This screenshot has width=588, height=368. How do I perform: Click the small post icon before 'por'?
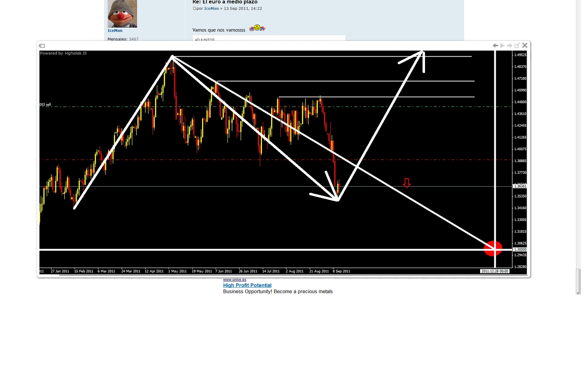pyautogui.click(x=194, y=9)
